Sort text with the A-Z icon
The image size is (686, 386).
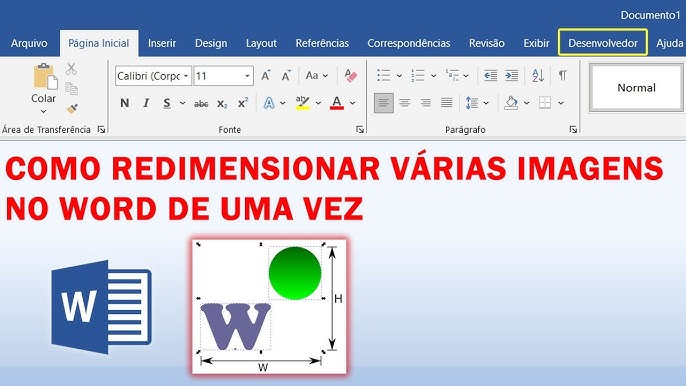point(538,76)
